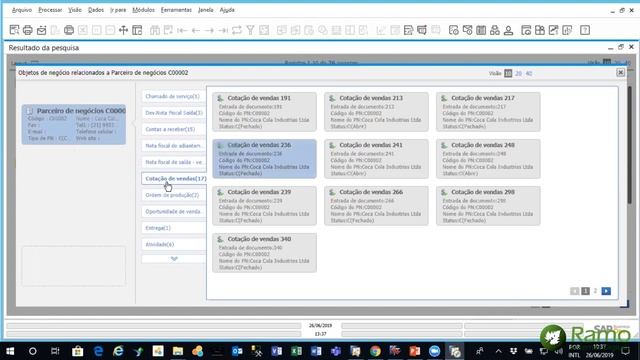640x360 pixels.
Task: Click the calendar toolbar icon
Action: 481,30
